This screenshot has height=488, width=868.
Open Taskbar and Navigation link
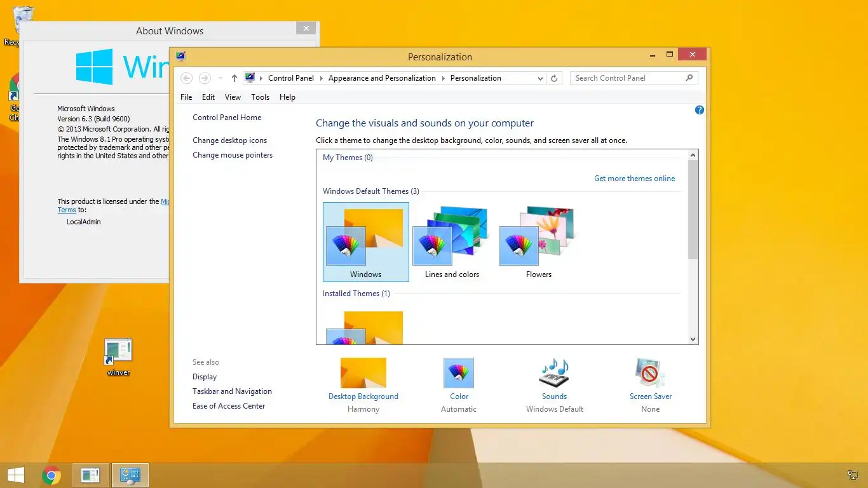click(x=232, y=391)
